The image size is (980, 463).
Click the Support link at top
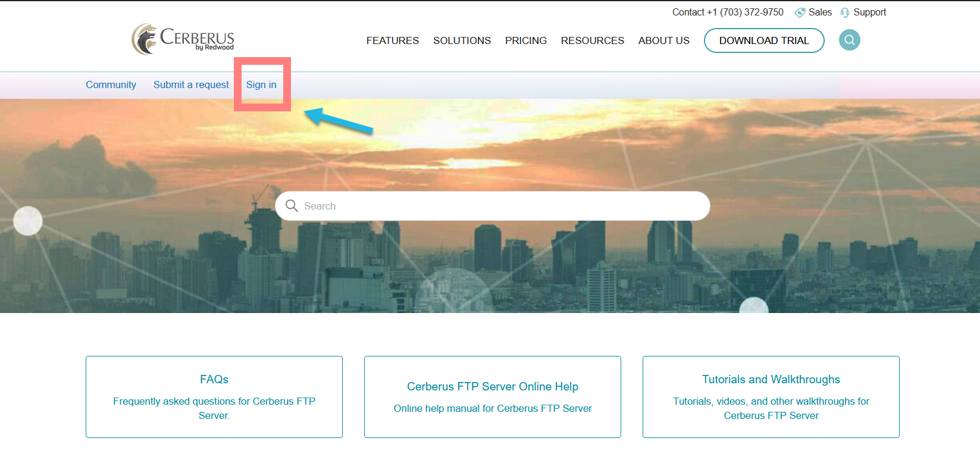point(869,12)
